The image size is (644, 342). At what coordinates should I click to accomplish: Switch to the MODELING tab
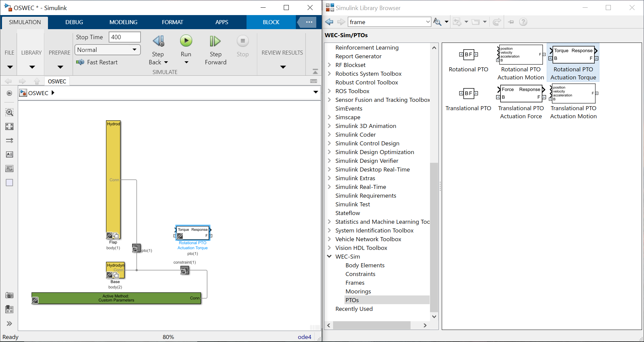123,22
